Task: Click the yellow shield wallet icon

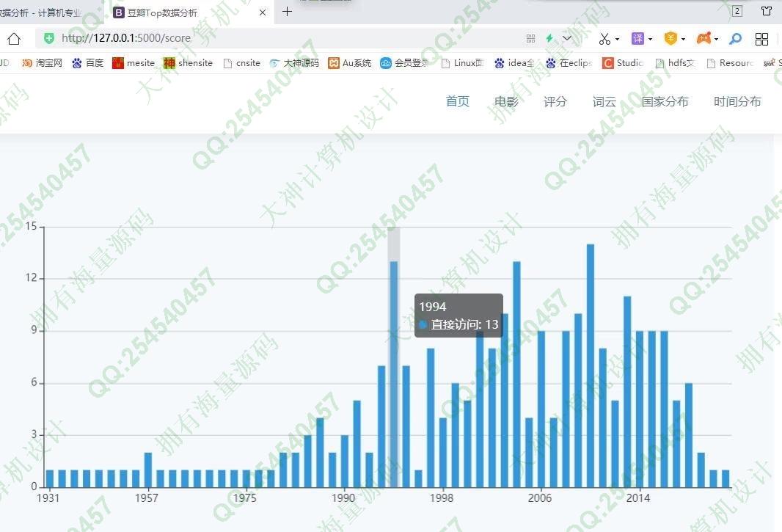Action: [x=670, y=38]
